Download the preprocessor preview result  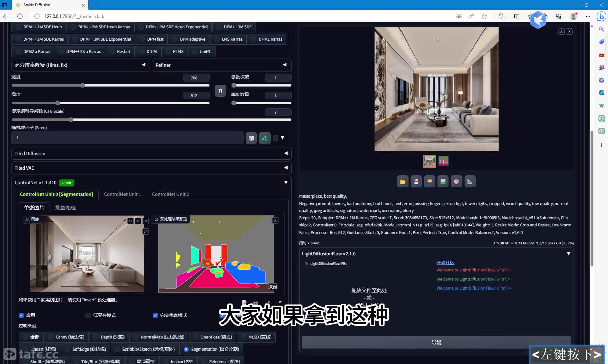coord(275,220)
